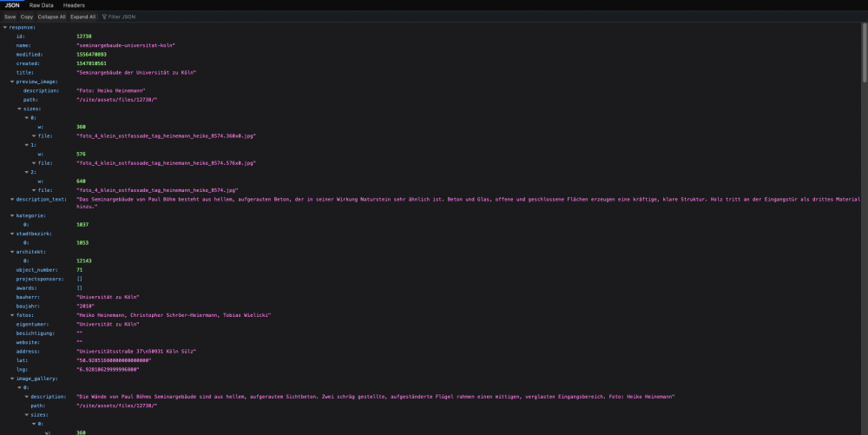Select the lng value "6.92810629999996000"
Image resolution: width=868 pixels, height=435 pixels.
(108, 369)
